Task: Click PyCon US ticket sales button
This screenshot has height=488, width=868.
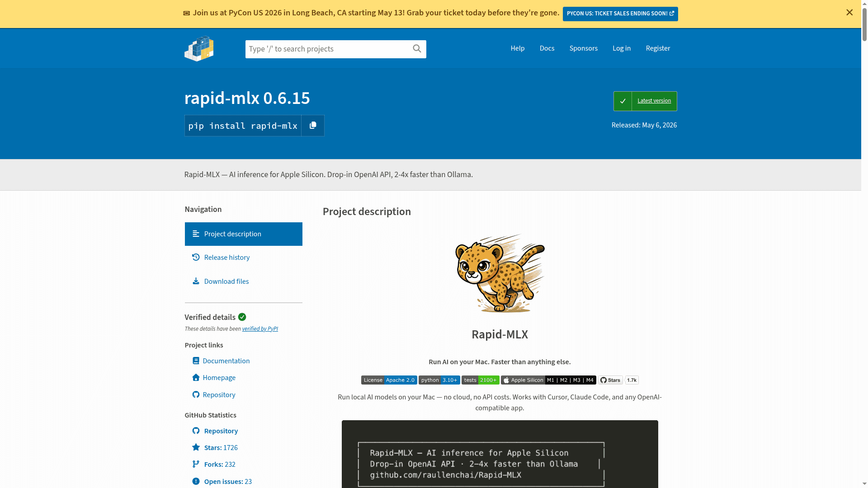Action: pyautogui.click(x=620, y=14)
